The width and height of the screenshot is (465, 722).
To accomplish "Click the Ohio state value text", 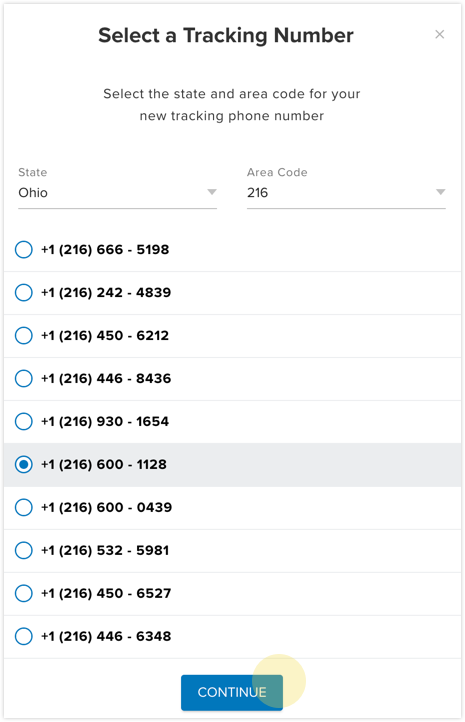I will [33, 192].
